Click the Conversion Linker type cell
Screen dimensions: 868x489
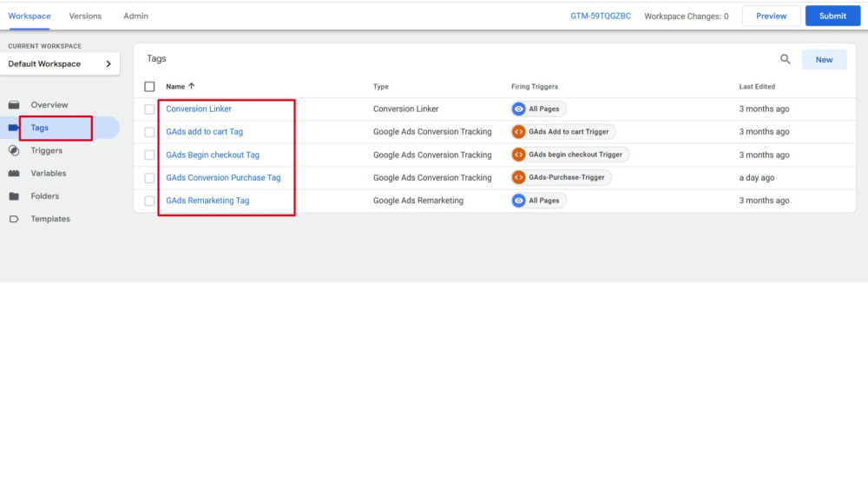(405, 109)
